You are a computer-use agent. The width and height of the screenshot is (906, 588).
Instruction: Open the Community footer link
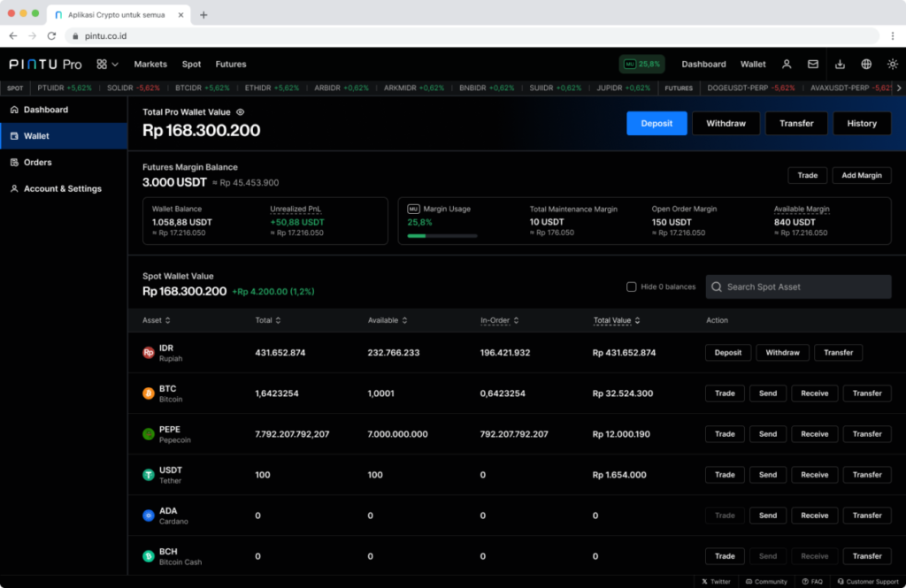pyautogui.click(x=766, y=582)
